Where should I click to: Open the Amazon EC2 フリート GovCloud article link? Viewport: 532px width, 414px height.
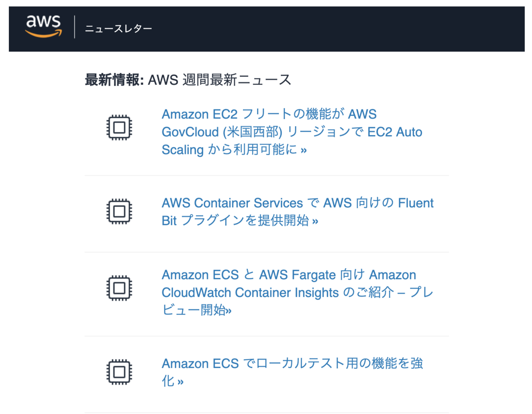(292, 132)
